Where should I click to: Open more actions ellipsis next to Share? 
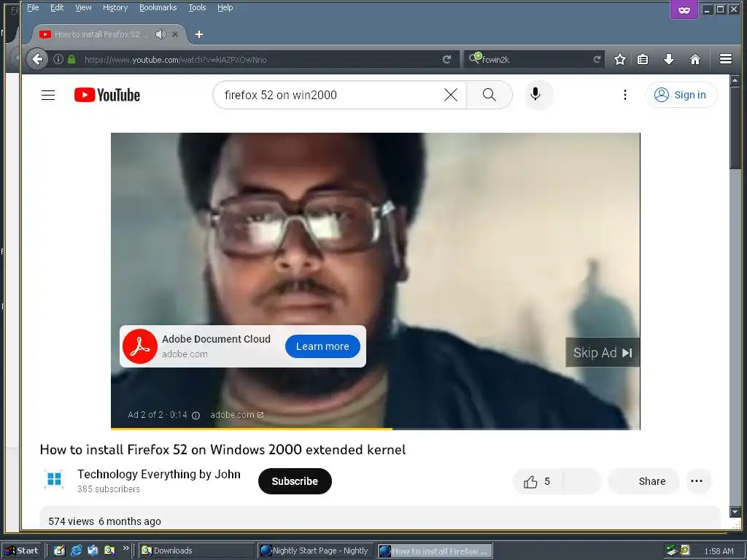697,481
